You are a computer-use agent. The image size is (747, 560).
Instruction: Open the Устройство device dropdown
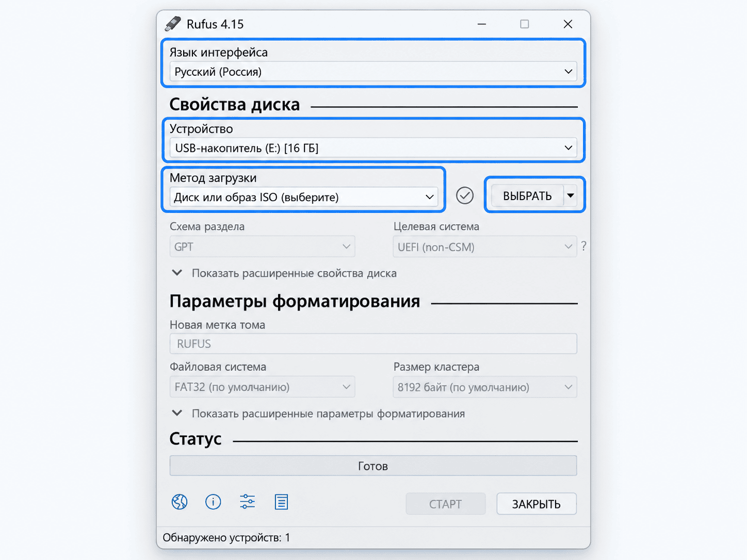tap(373, 148)
